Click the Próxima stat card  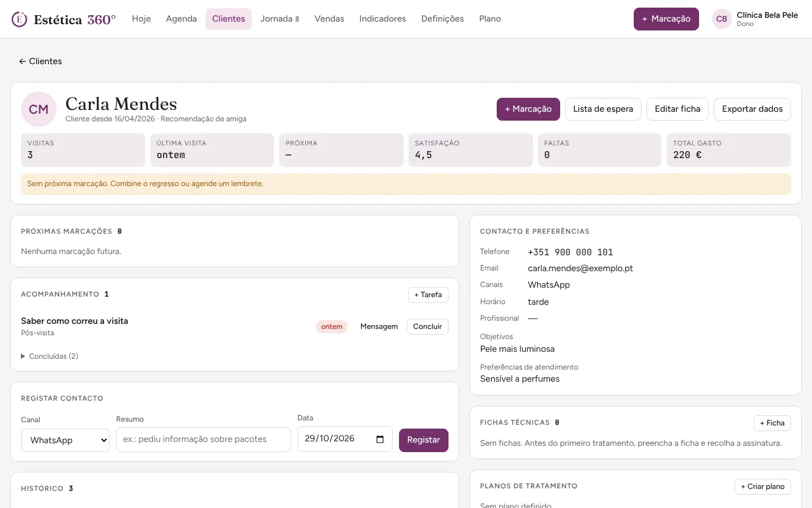[x=341, y=150]
